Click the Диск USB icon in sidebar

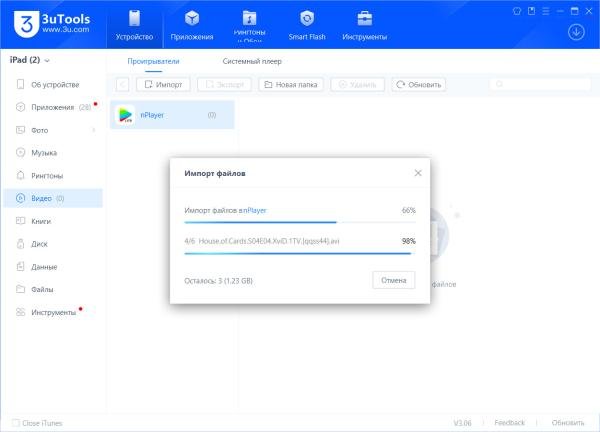[20, 244]
